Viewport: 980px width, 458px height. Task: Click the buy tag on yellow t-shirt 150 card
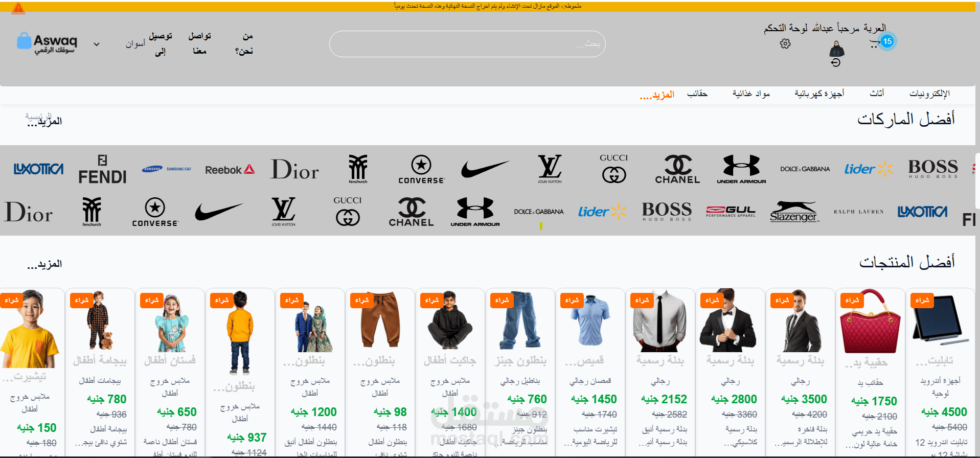click(x=11, y=301)
